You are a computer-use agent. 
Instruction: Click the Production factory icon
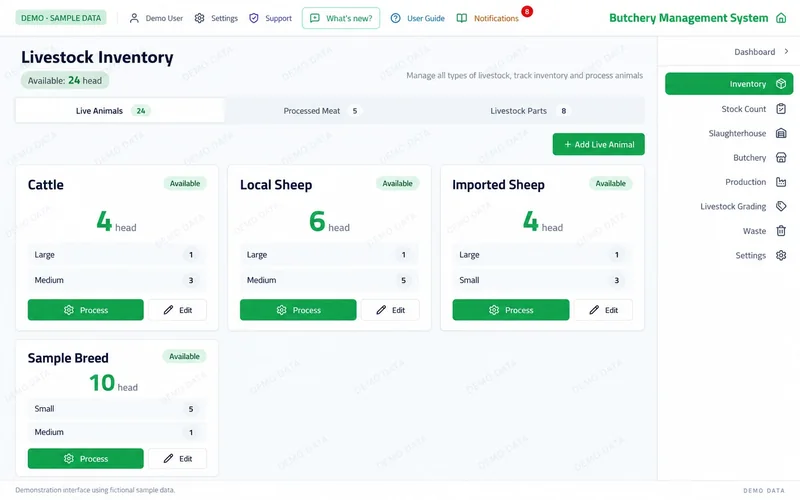pos(781,182)
